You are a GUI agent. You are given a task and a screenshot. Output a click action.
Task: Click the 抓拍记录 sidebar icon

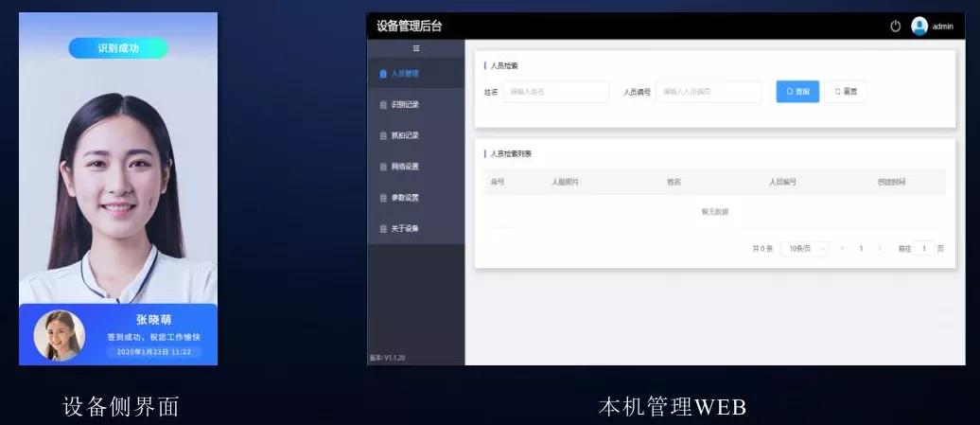tap(383, 135)
